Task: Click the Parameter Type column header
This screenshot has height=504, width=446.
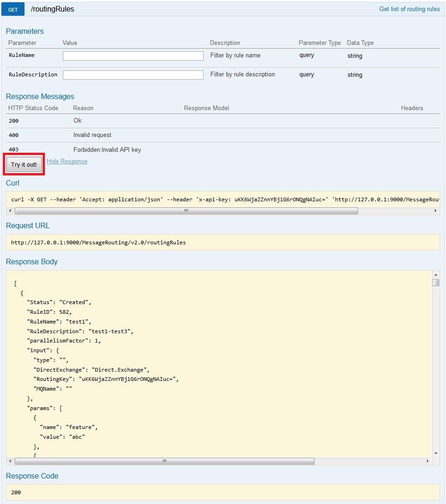Action: point(320,43)
